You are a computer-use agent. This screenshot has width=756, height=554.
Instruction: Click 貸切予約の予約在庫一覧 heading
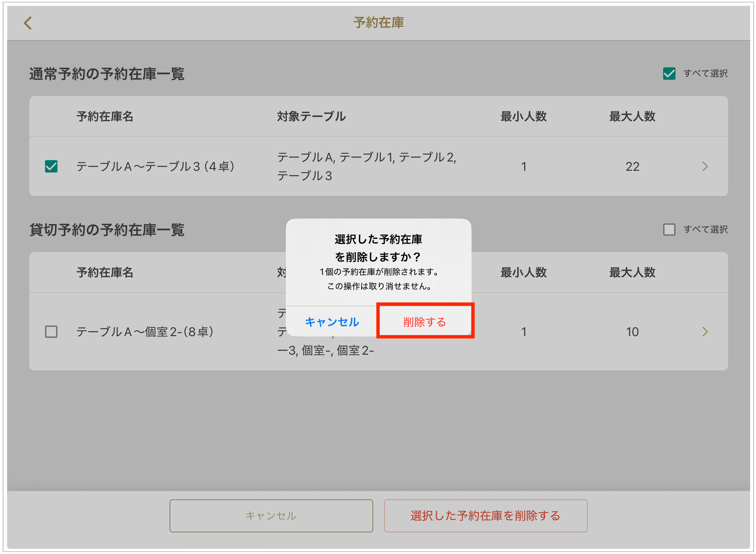coord(107,230)
